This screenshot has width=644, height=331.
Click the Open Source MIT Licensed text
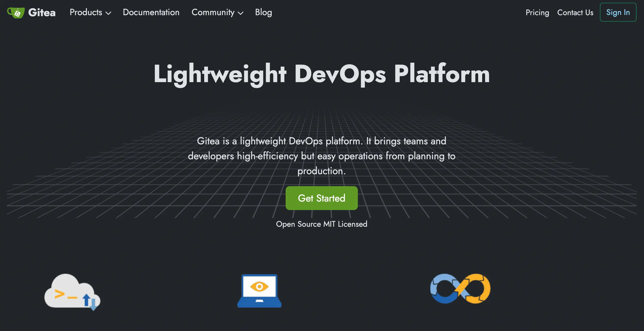322,224
